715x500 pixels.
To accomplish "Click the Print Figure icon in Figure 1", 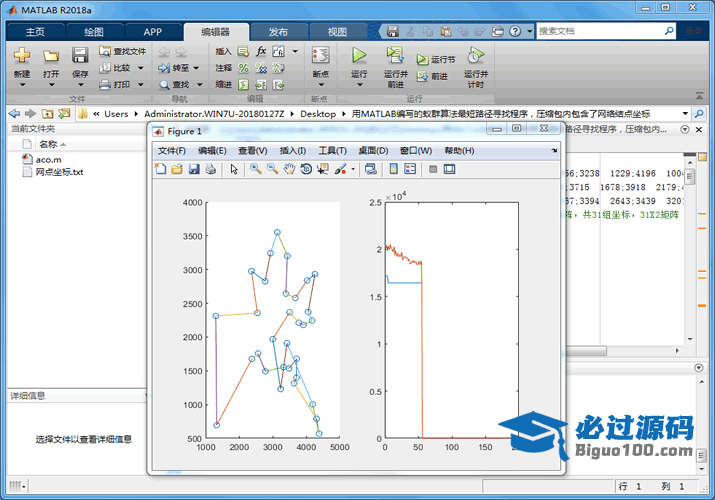I will pyautogui.click(x=211, y=169).
